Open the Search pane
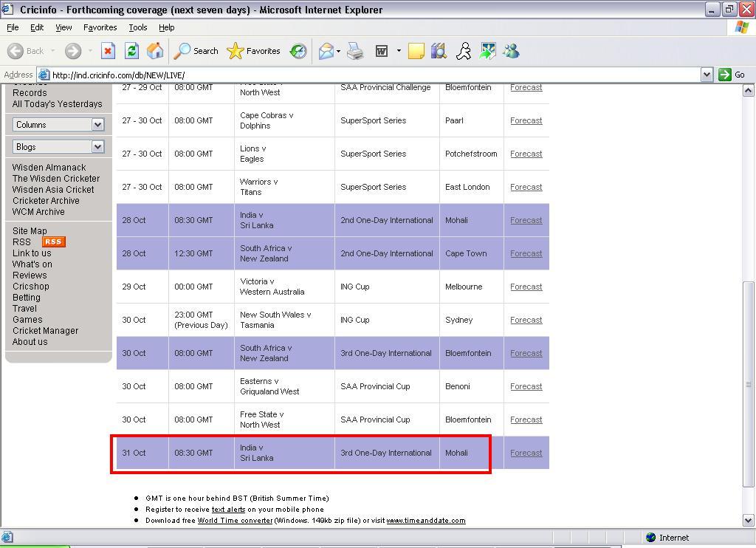The image size is (756, 548). [x=196, y=51]
